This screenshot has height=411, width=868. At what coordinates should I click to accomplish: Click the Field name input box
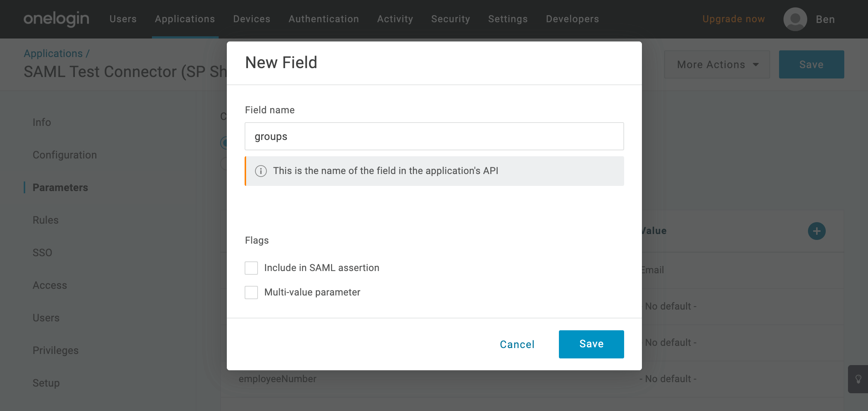434,136
